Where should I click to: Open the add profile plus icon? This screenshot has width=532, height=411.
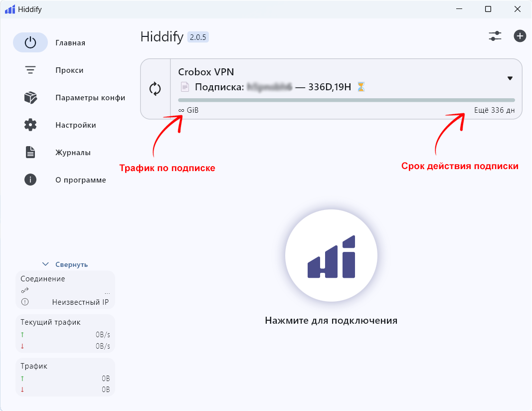tap(520, 36)
